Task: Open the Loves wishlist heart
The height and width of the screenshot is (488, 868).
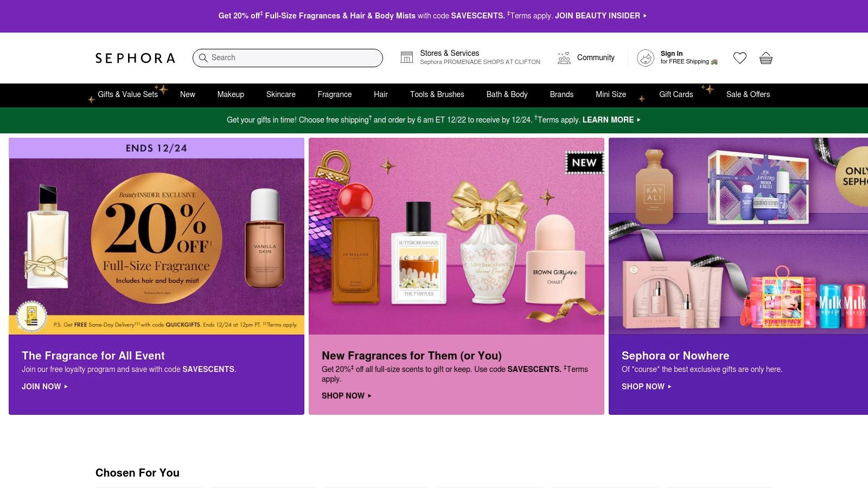Action: (739, 58)
